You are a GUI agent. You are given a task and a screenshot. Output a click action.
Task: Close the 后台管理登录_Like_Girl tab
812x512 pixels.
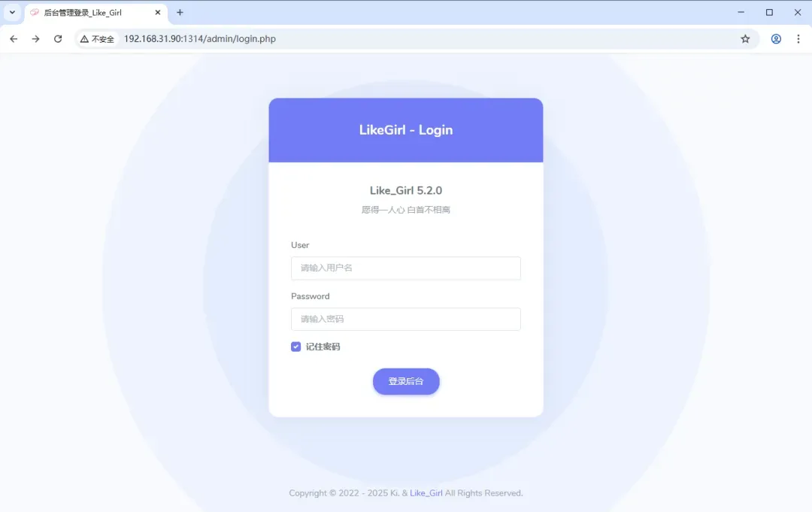pos(158,13)
